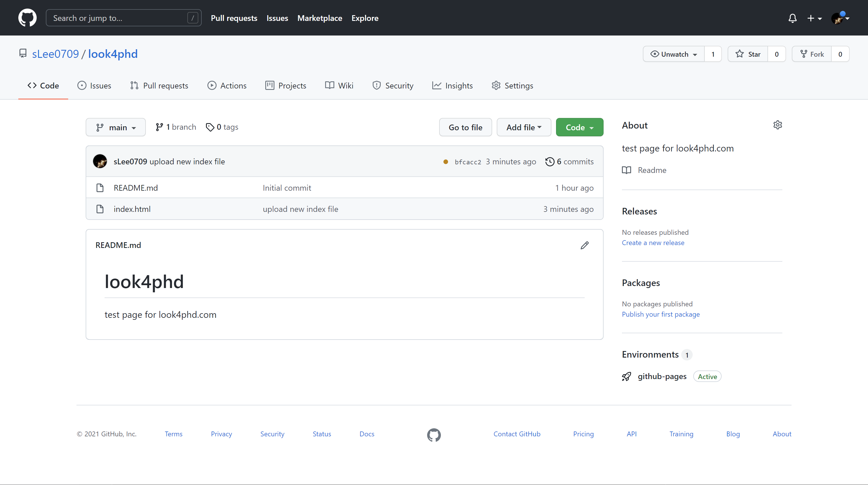Expand the Add file dropdown
Image resolution: width=868 pixels, height=485 pixels.
[524, 127]
